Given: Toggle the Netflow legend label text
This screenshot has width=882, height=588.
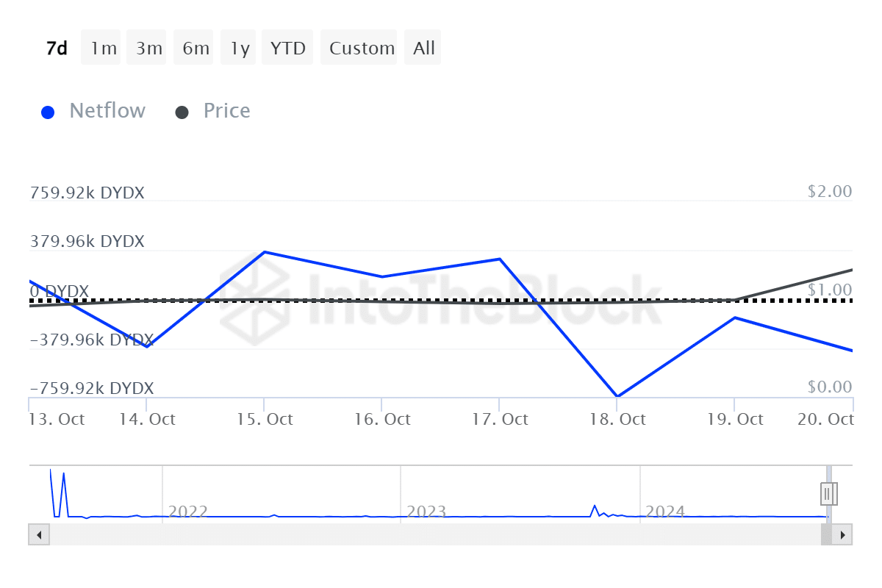Looking at the screenshot, I should [107, 111].
